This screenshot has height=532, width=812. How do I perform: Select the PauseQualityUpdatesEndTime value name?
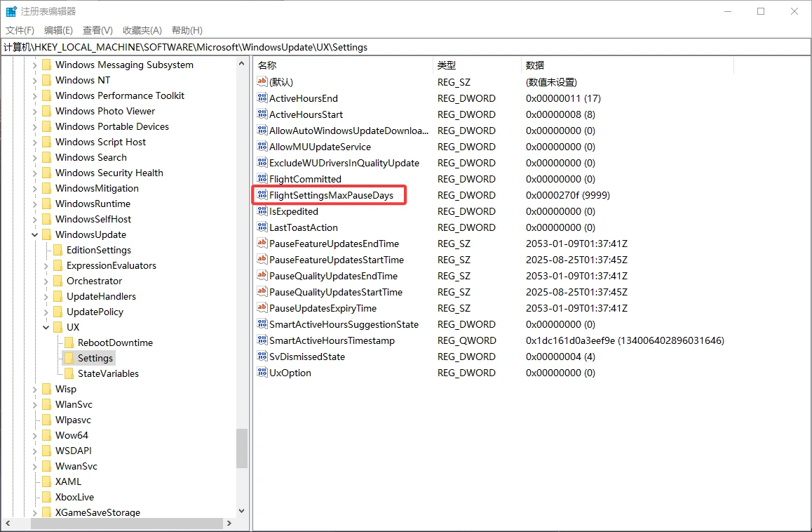click(334, 276)
